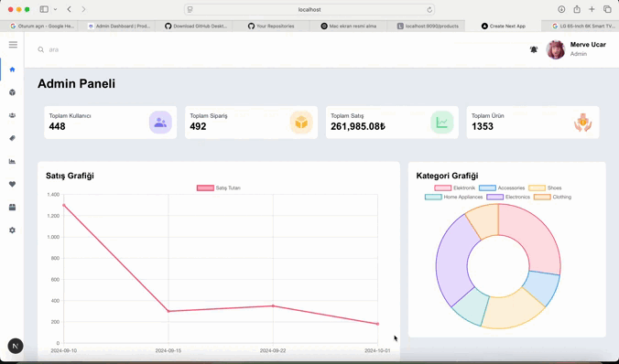Click the search magnifier icon
The width and height of the screenshot is (619, 364).
tap(40, 49)
